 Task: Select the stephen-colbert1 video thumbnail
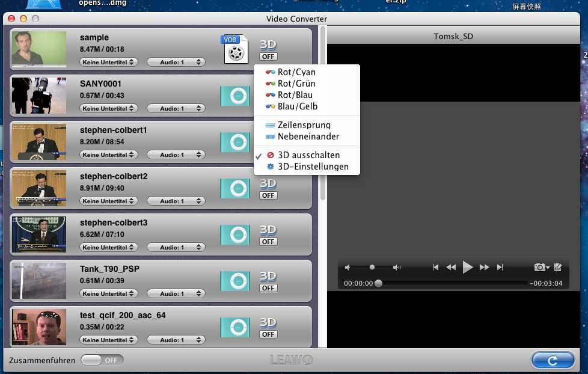tap(39, 142)
